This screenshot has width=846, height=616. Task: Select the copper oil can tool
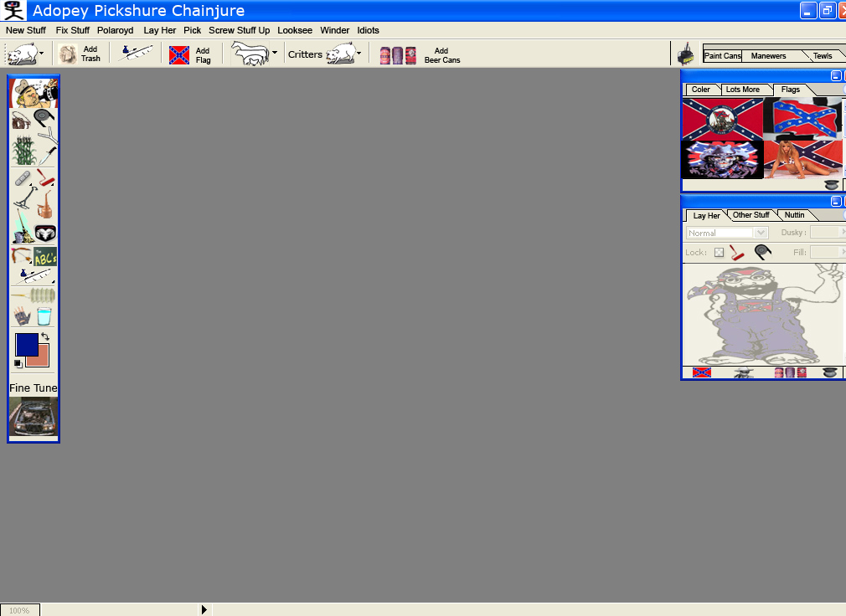coord(45,205)
